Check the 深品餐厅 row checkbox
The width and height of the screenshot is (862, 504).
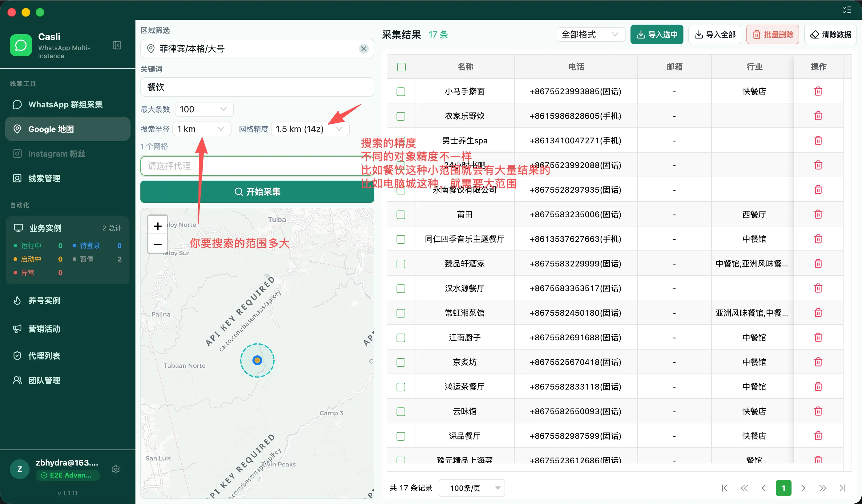click(x=401, y=436)
